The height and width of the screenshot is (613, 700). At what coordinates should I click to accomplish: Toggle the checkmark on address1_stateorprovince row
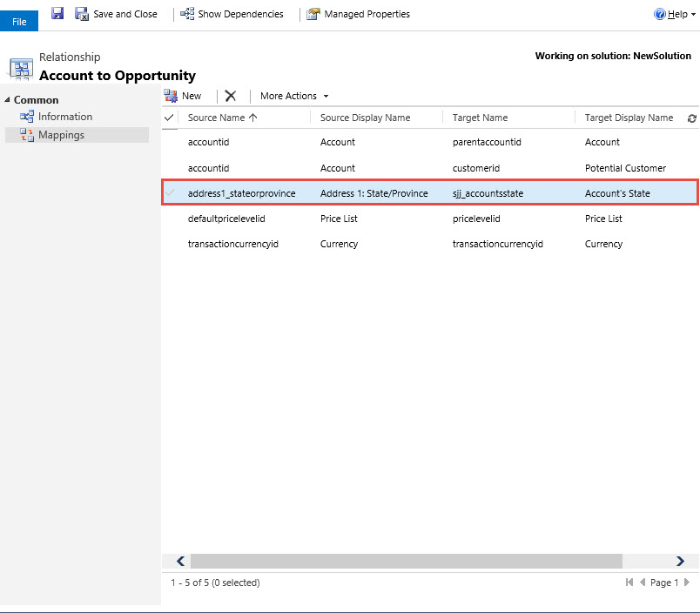(x=170, y=192)
